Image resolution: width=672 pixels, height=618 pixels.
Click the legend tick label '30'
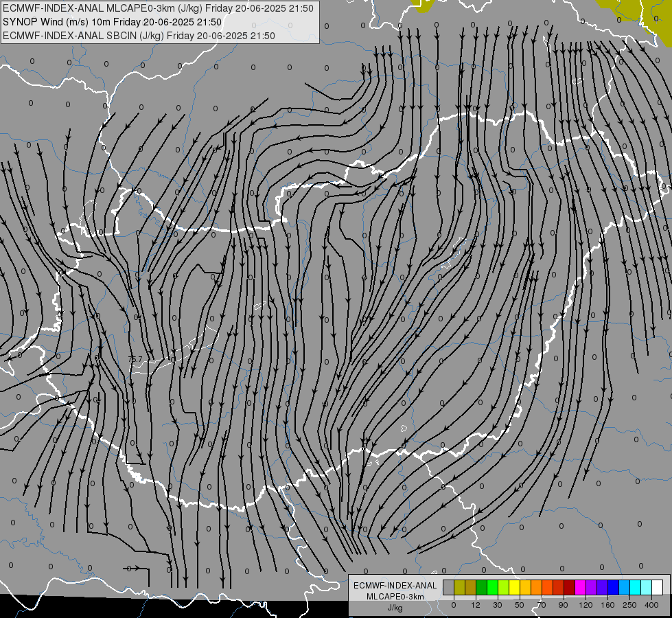[498, 605]
